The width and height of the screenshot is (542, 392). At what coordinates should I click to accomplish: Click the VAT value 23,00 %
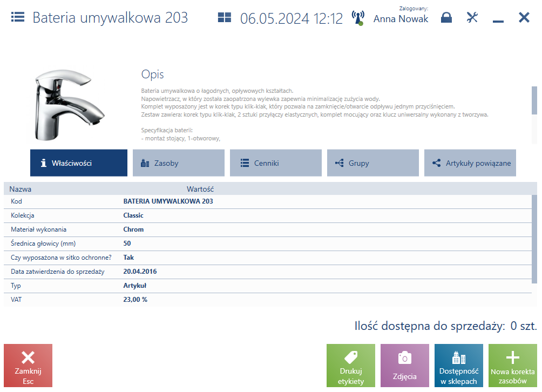coord(135,300)
